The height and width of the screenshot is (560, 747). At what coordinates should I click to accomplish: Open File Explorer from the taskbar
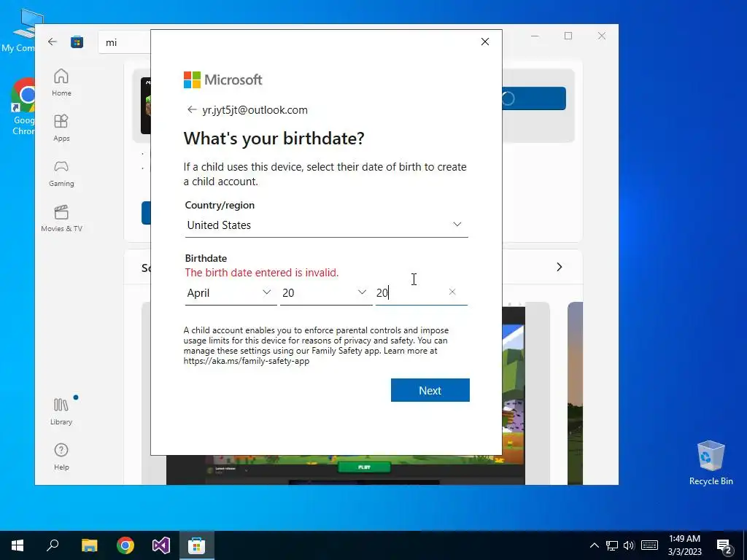[89, 545]
